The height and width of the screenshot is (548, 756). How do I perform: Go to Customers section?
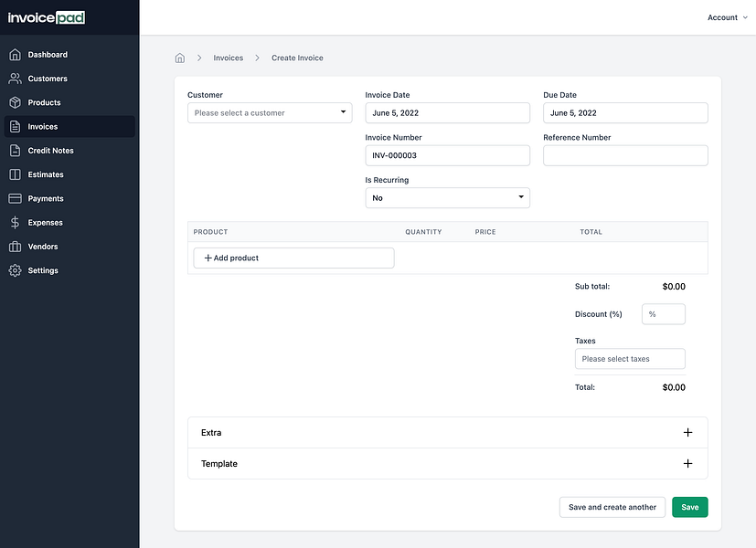point(69,79)
